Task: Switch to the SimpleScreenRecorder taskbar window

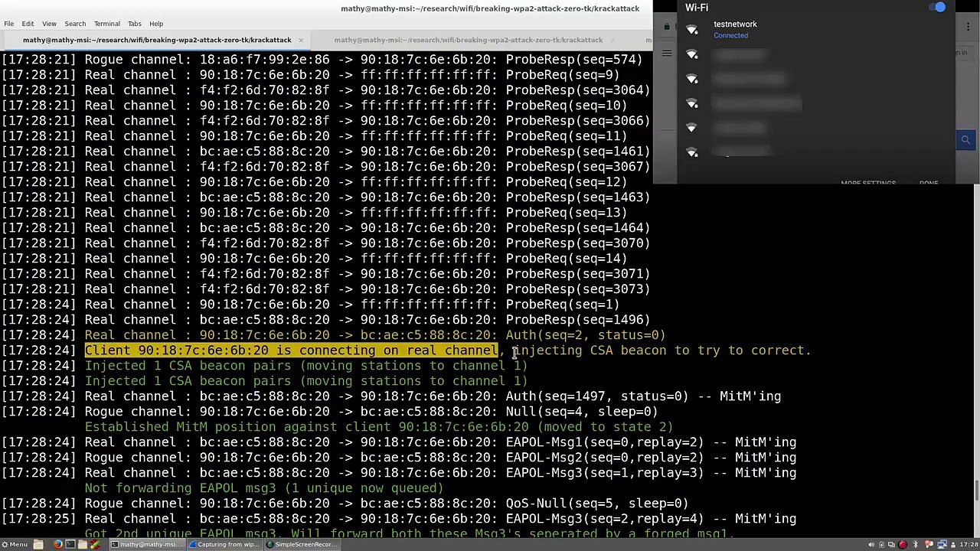Action: point(302,544)
